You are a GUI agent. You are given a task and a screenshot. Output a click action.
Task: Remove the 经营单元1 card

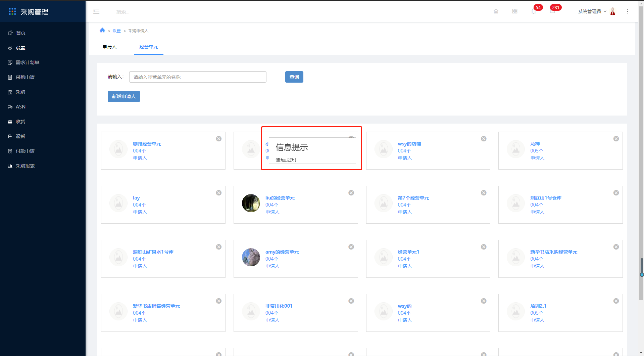tap(484, 247)
